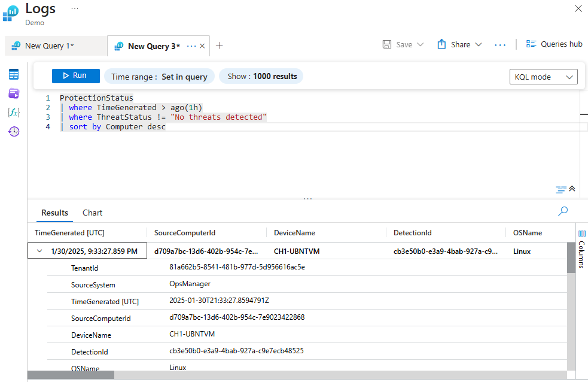Open the Tables sidebar icon
The height and width of the screenshot is (382, 588).
(14, 74)
